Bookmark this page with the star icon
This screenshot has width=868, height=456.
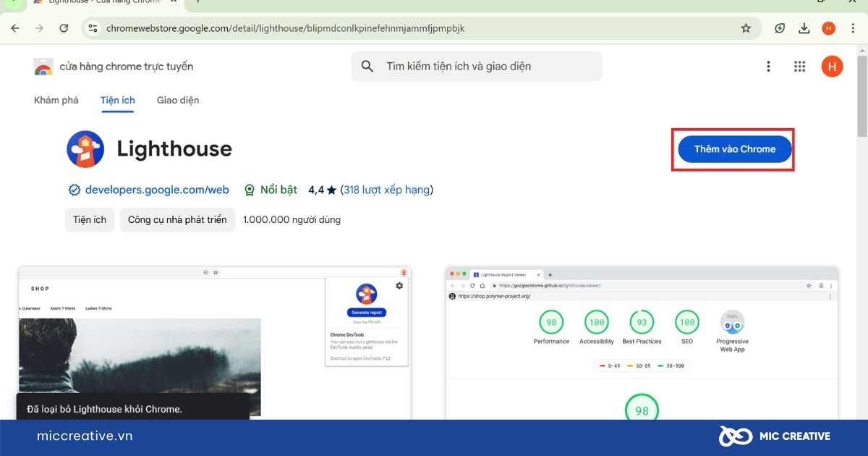coord(746,28)
